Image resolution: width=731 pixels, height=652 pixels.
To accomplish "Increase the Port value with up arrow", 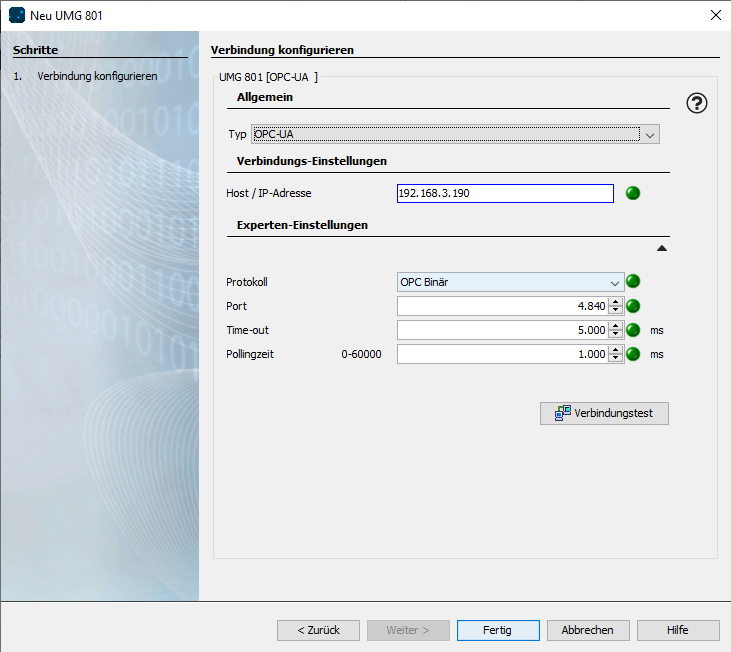I will (616, 302).
